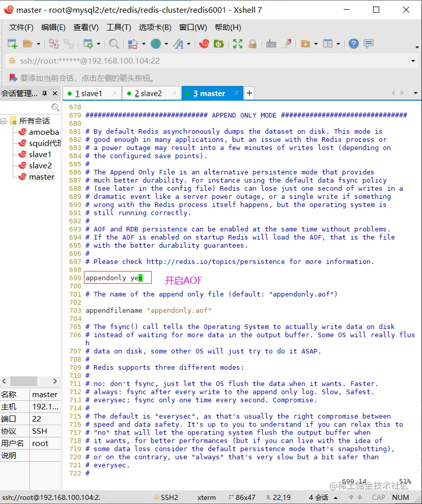Click the session tree horizontal scrollbar right arrow

tap(55, 381)
